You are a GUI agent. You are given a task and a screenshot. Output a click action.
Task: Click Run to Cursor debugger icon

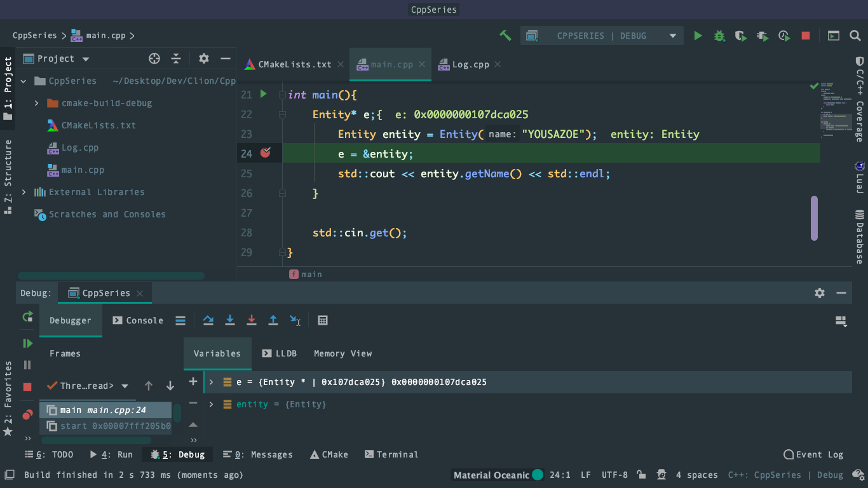click(x=295, y=320)
